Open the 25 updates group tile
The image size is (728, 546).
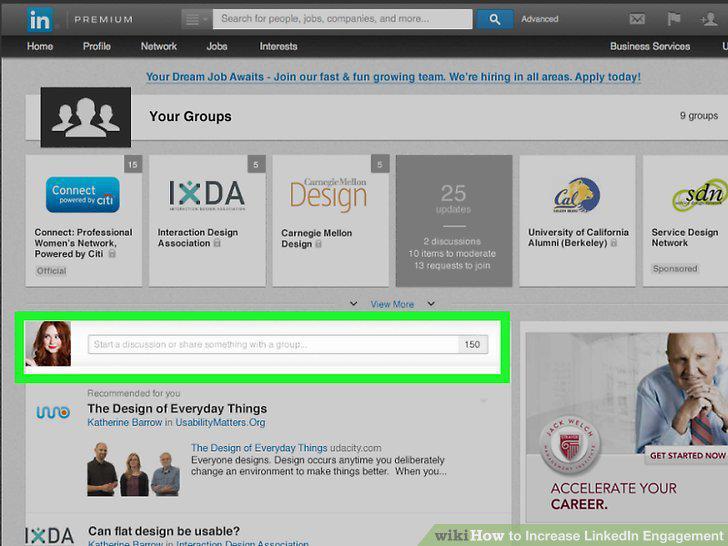point(454,221)
